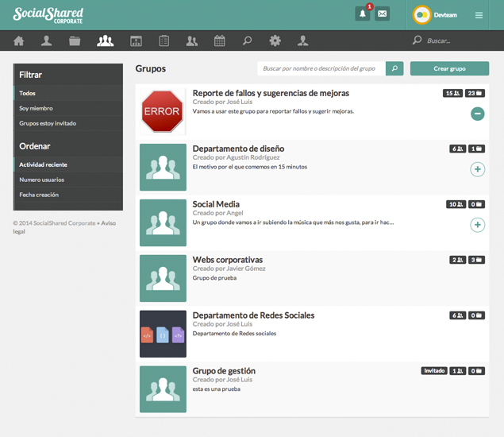Click the magnifier button beside group search

coord(394,69)
